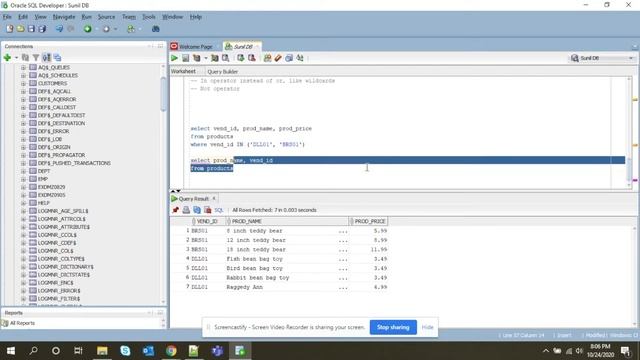Click the Refresh icon in Connections panel
The image size is (640, 360).
pyautogui.click(x=25, y=58)
